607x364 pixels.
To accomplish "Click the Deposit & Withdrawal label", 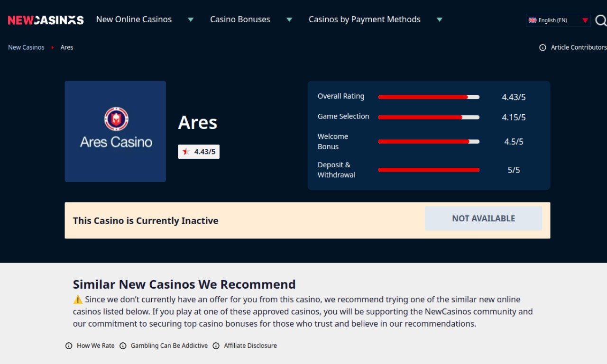I will pyautogui.click(x=336, y=170).
